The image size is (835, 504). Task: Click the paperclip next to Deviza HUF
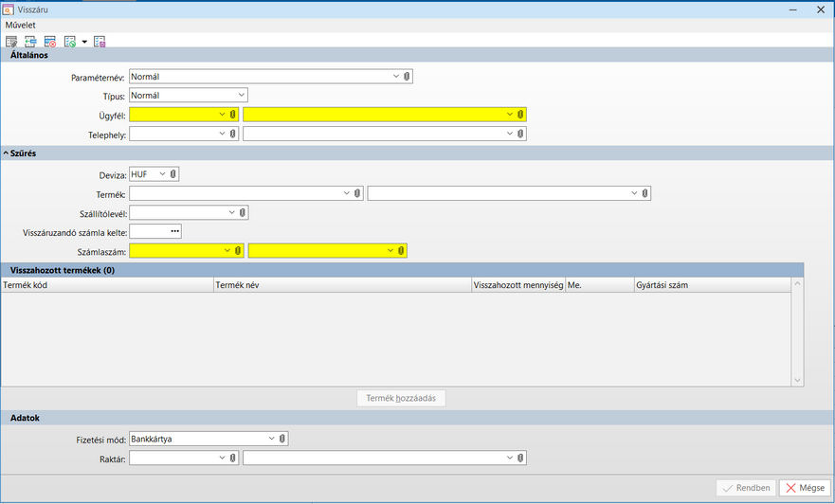173,174
